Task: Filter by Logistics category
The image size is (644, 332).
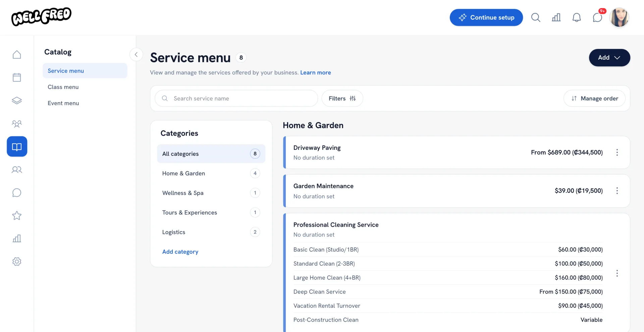Action: click(211, 232)
